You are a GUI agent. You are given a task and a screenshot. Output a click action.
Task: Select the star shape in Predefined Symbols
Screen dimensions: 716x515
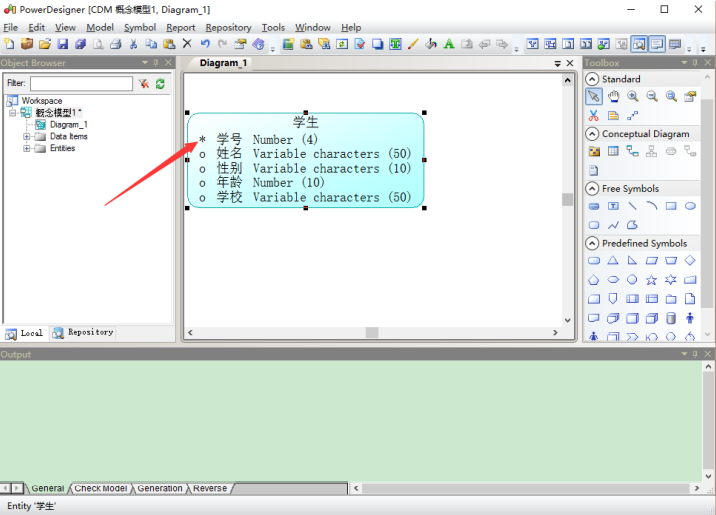[651, 280]
